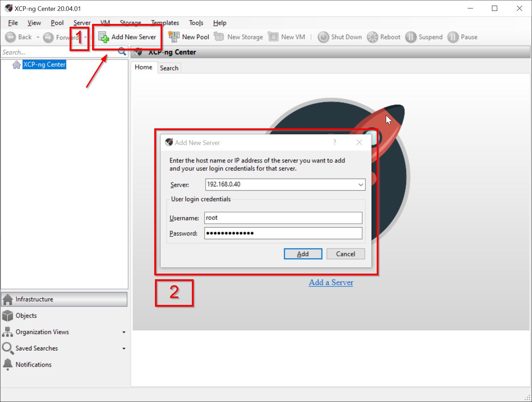532x402 pixels.
Task: Click the Add a Server link
Action: coord(331,282)
